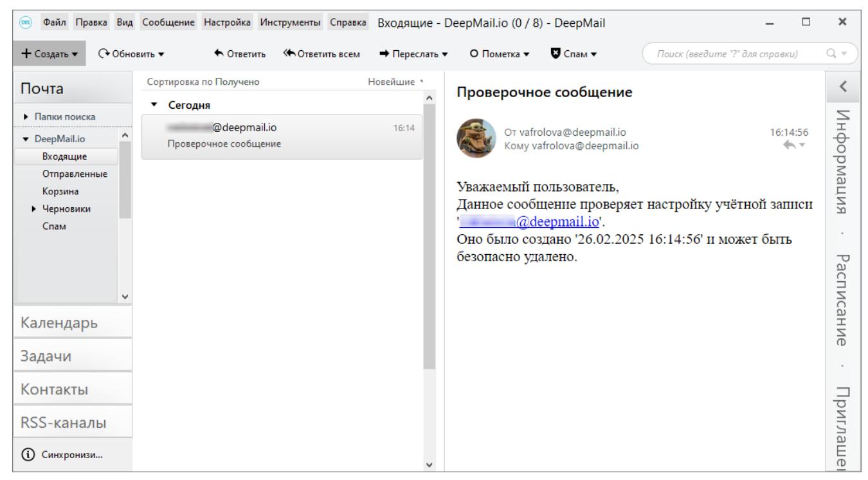The image size is (868, 480).
Task: Select the Входящие folder
Action: pos(66,156)
